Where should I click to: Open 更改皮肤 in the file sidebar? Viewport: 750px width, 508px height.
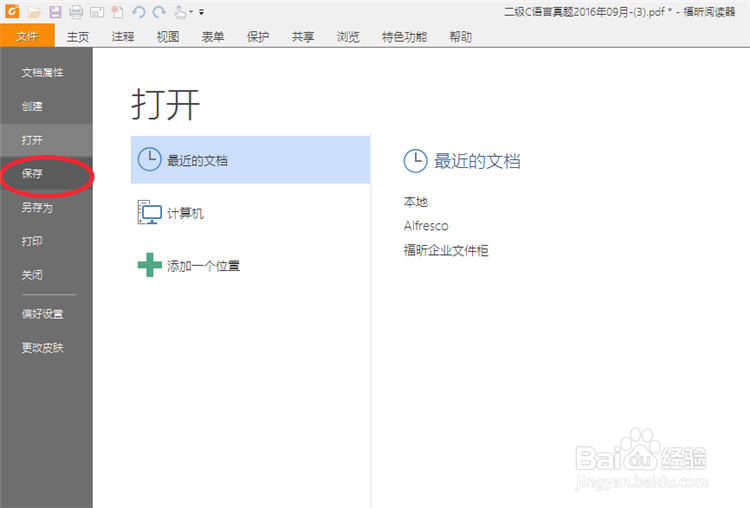tap(46, 348)
